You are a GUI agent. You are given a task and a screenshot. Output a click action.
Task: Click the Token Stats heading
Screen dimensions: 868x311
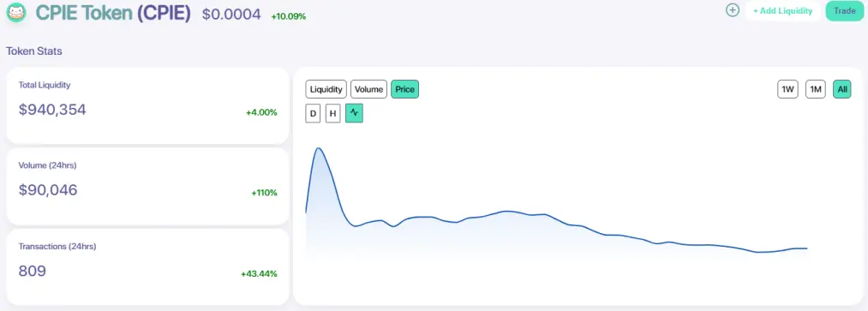[x=33, y=51]
